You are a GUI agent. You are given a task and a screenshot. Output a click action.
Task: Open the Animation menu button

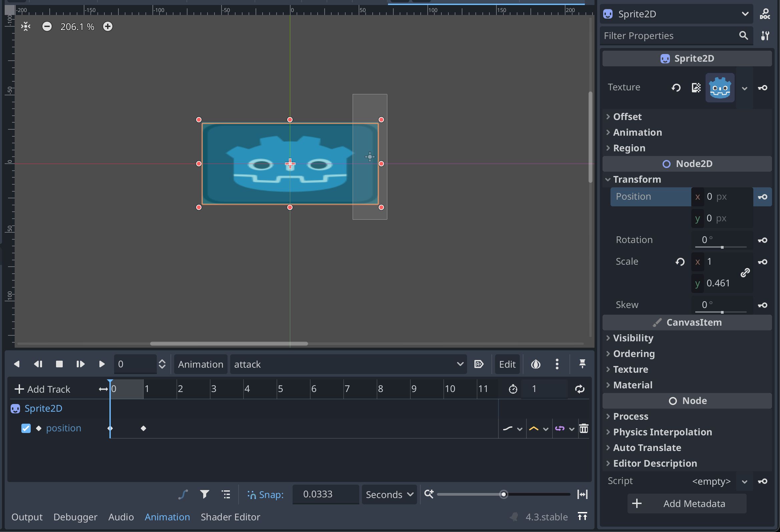point(201,364)
